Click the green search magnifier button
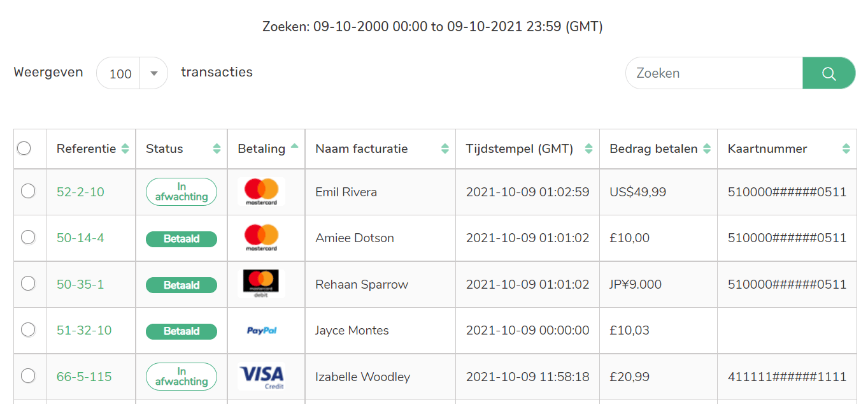 [x=829, y=73]
